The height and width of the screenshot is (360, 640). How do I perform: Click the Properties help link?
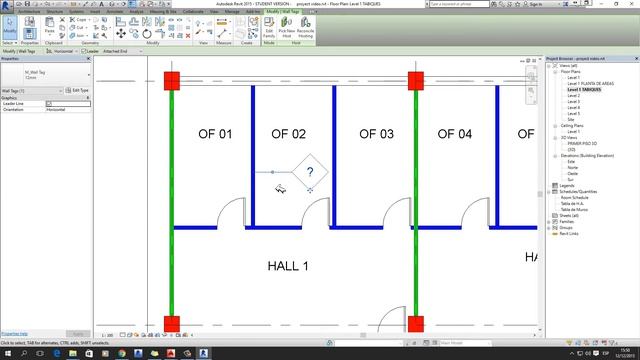click(x=14, y=334)
